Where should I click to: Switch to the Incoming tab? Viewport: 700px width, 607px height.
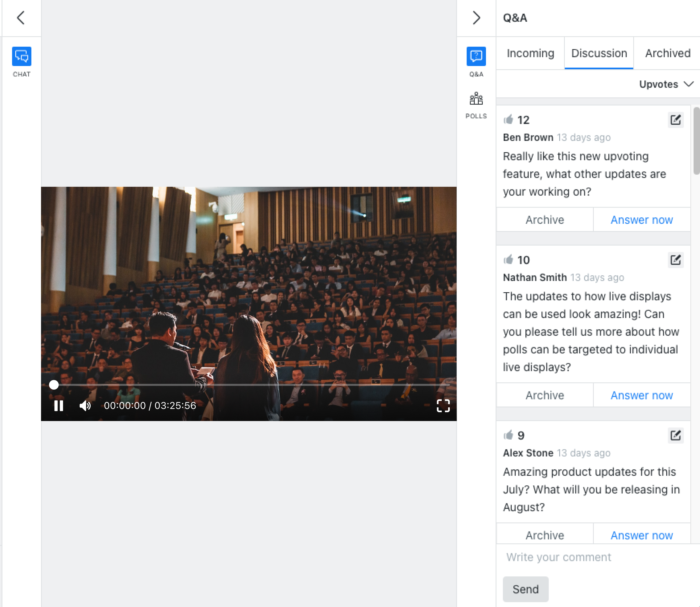[530, 53]
